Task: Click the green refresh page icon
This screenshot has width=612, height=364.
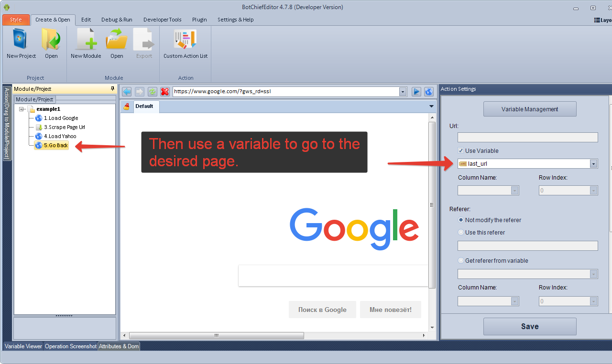Action: tap(152, 92)
